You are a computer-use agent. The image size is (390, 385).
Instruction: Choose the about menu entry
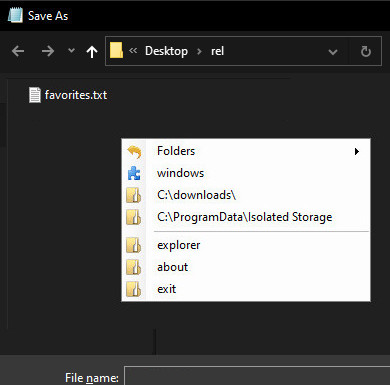(x=246, y=267)
